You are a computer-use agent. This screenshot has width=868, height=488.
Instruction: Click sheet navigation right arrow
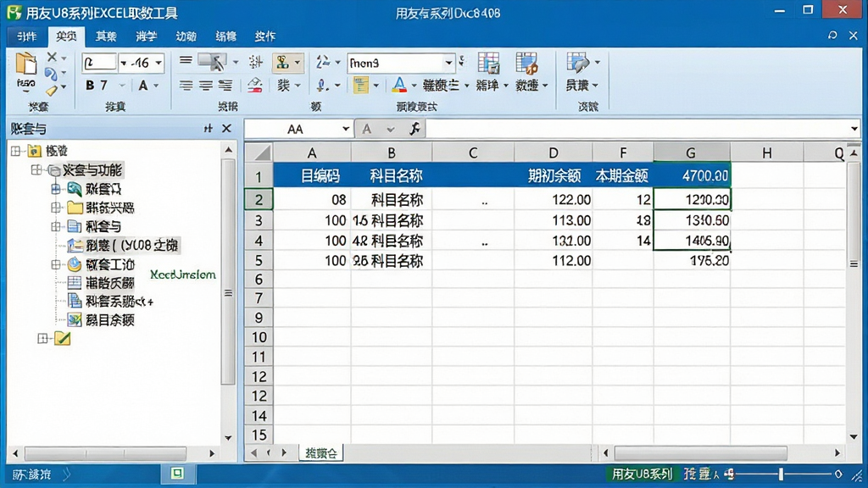coord(284,453)
